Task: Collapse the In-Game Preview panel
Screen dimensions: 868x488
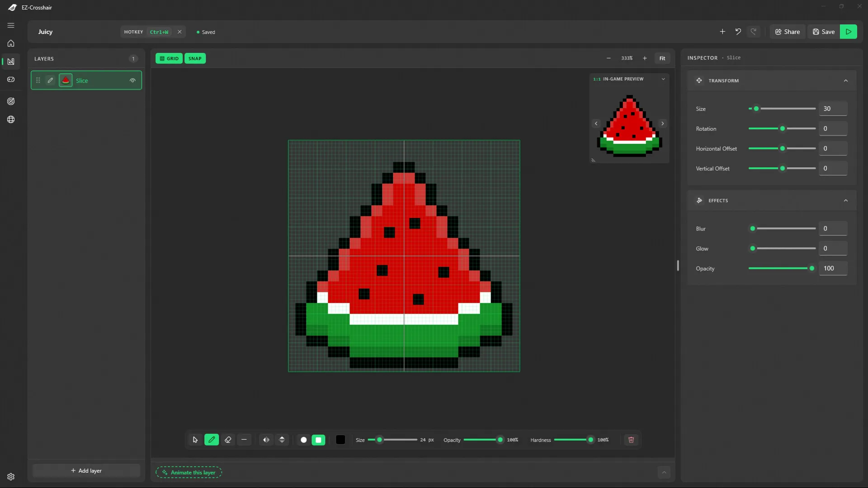Action: (663, 79)
